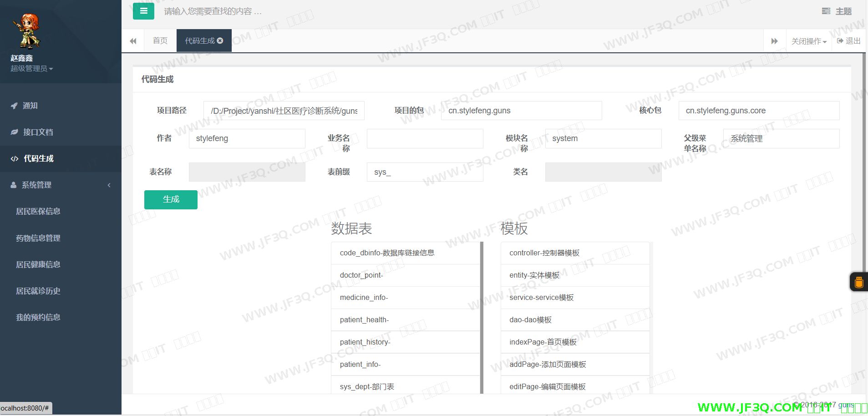868x416 pixels.
Task: Open 接口文档 in the sidebar
Action: point(38,132)
